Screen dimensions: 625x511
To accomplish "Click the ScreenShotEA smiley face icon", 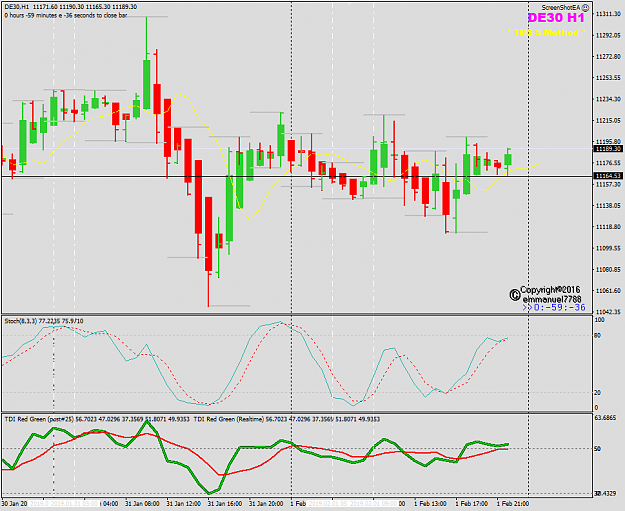I will [585, 8].
